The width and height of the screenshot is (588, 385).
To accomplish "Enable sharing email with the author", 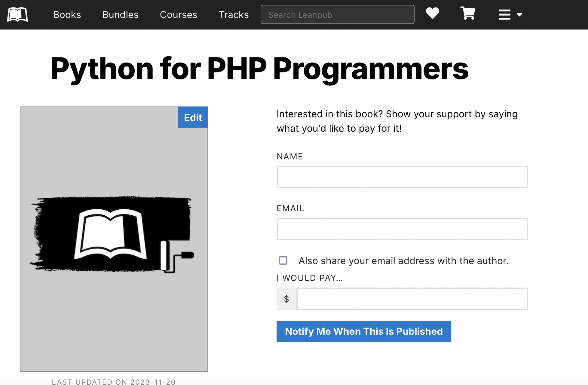I will [x=283, y=260].
